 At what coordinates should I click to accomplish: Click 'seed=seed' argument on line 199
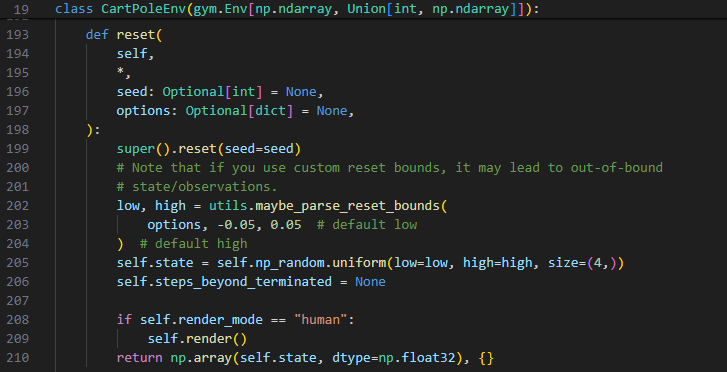(x=259, y=149)
